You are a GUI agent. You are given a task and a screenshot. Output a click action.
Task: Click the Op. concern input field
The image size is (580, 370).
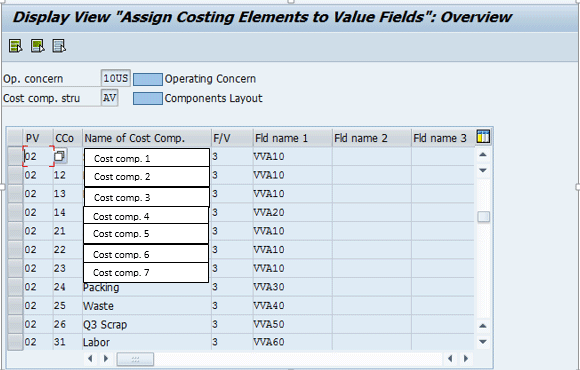pyautogui.click(x=115, y=78)
